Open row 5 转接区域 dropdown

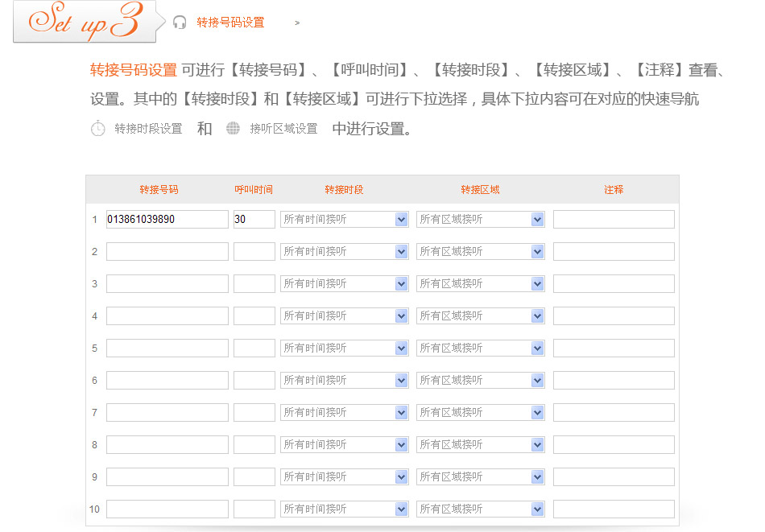(x=481, y=348)
